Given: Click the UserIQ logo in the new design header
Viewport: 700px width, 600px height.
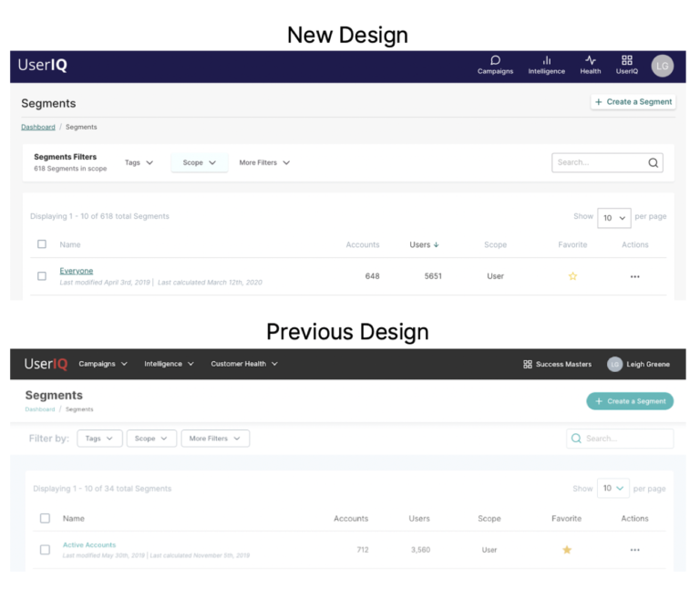Looking at the screenshot, I should (x=43, y=66).
